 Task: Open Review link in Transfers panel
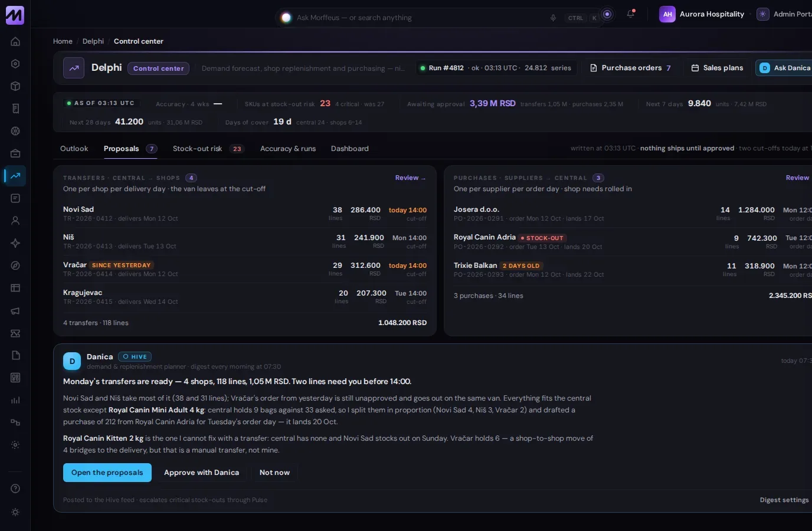[410, 178]
